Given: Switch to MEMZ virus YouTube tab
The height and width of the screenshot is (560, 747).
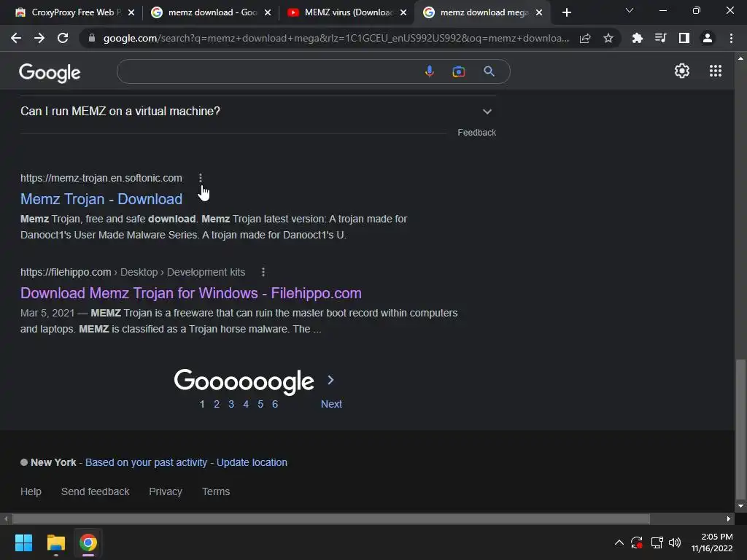Looking at the screenshot, I should coord(347,12).
